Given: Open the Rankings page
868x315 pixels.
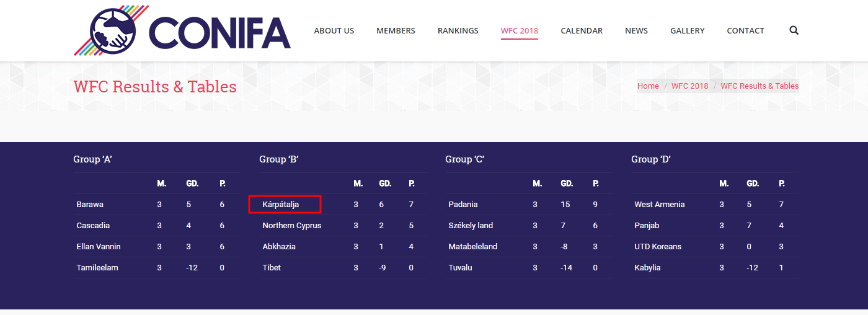Looking at the screenshot, I should point(458,30).
